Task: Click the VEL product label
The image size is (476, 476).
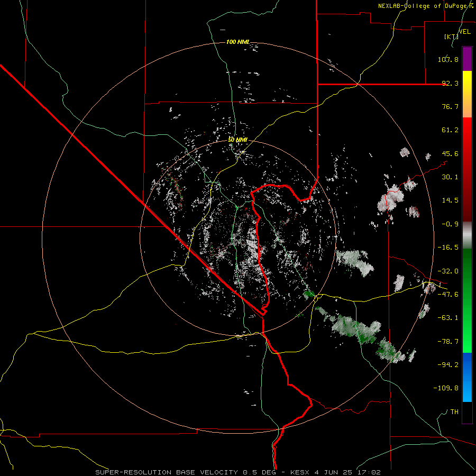Action: click(x=464, y=32)
